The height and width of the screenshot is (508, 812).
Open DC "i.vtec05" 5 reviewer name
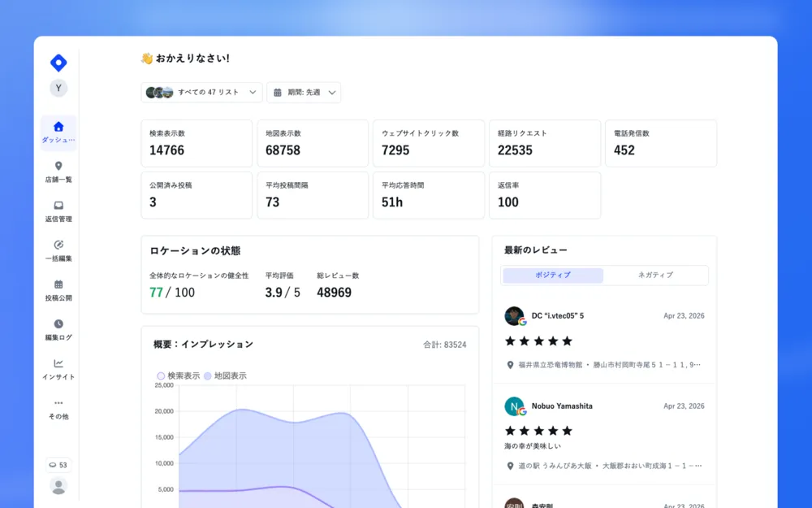(x=558, y=315)
